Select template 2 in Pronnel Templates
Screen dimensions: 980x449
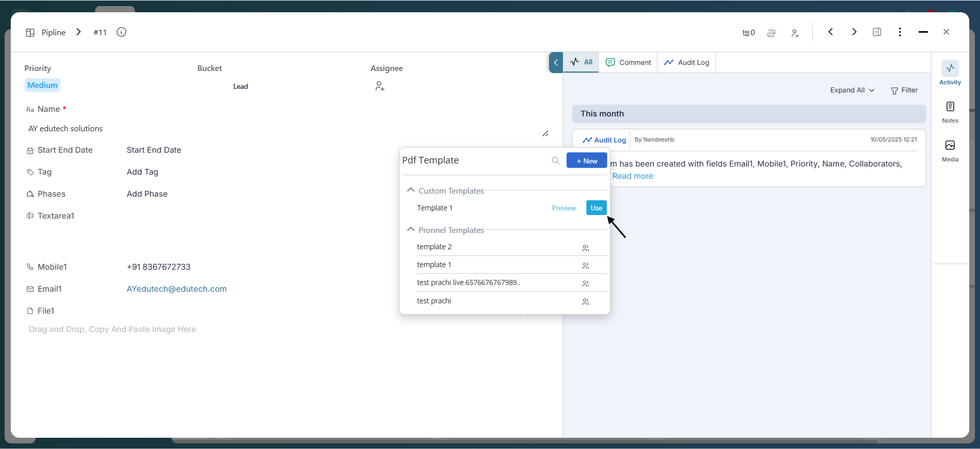point(434,247)
